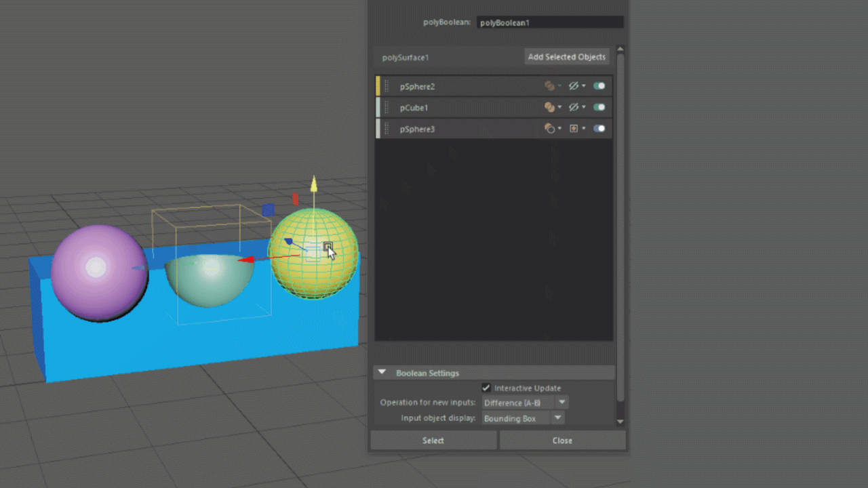Select the pSphere2 row in the stack
The height and width of the screenshot is (488, 868).
point(494,86)
